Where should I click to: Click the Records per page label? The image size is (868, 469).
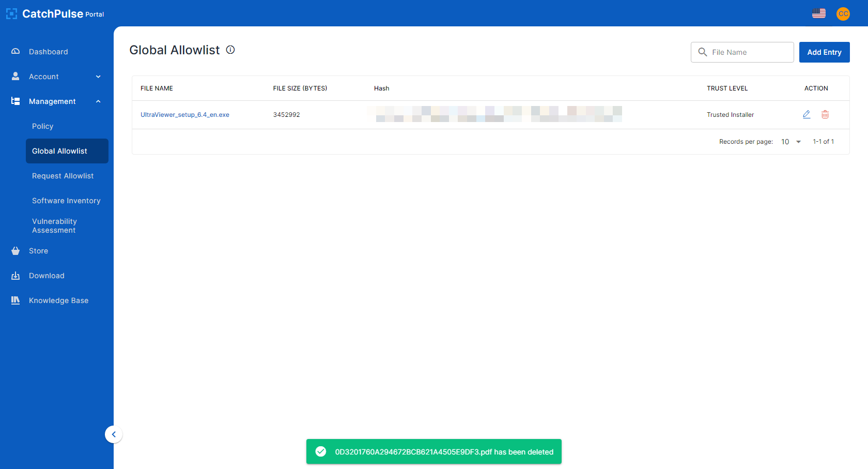746,142
